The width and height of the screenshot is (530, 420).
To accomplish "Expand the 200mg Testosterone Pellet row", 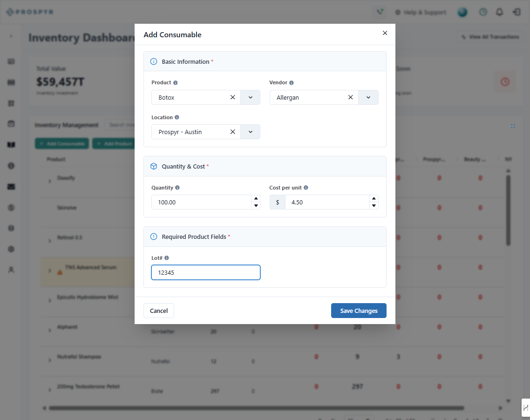I will click(x=50, y=390).
